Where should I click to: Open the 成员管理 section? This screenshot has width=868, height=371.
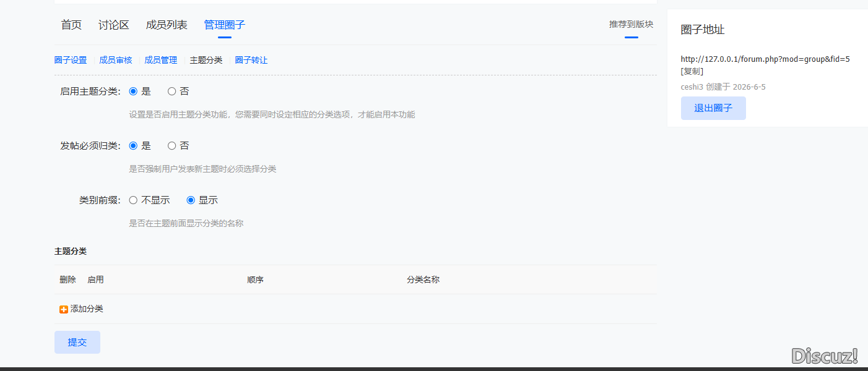coord(161,60)
